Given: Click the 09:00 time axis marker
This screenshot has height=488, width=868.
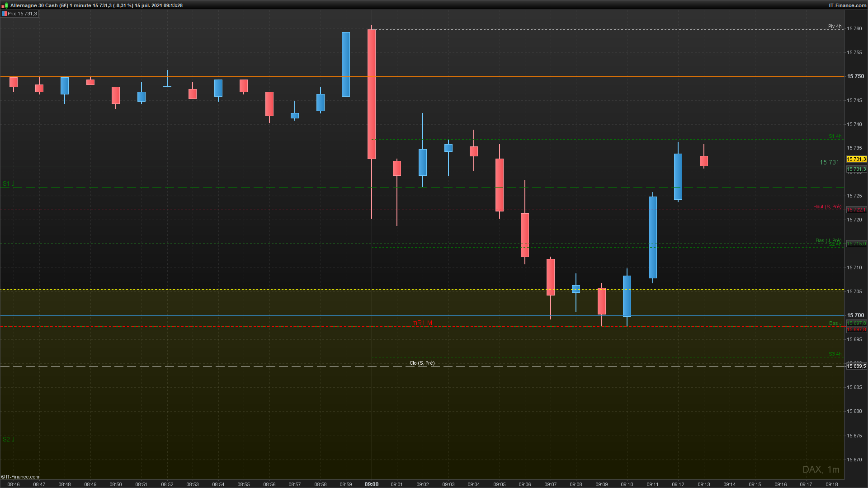Looking at the screenshot, I should [372, 484].
